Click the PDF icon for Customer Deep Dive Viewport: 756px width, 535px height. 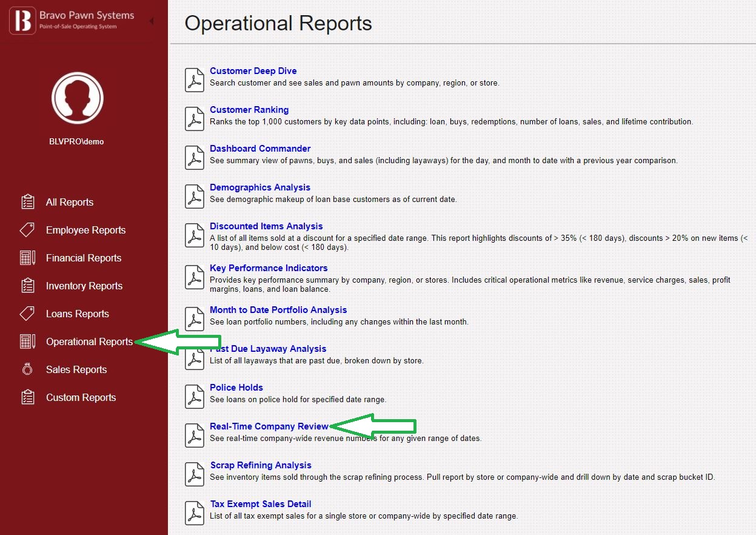(x=195, y=79)
